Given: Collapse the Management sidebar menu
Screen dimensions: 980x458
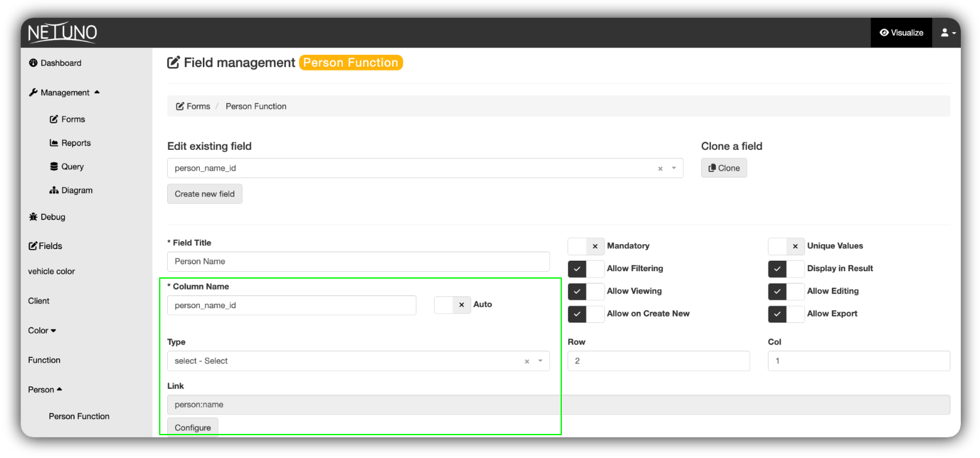Looking at the screenshot, I should tap(64, 92).
